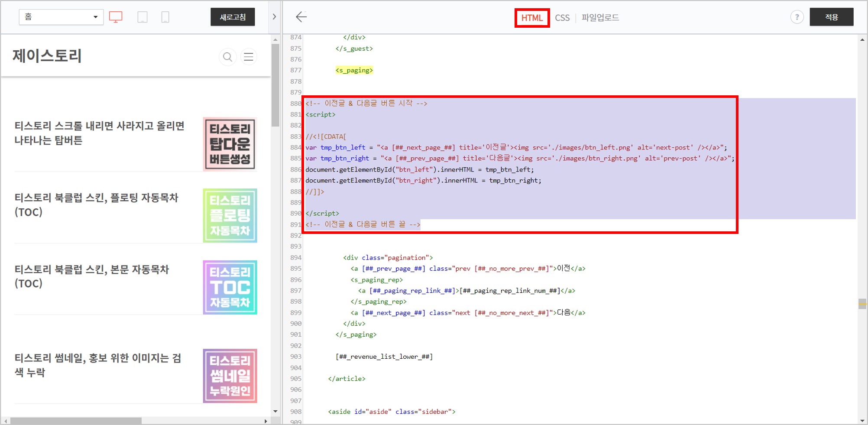Switch to the CSS tab
This screenshot has width=868, height=425.
pos(562,18)
